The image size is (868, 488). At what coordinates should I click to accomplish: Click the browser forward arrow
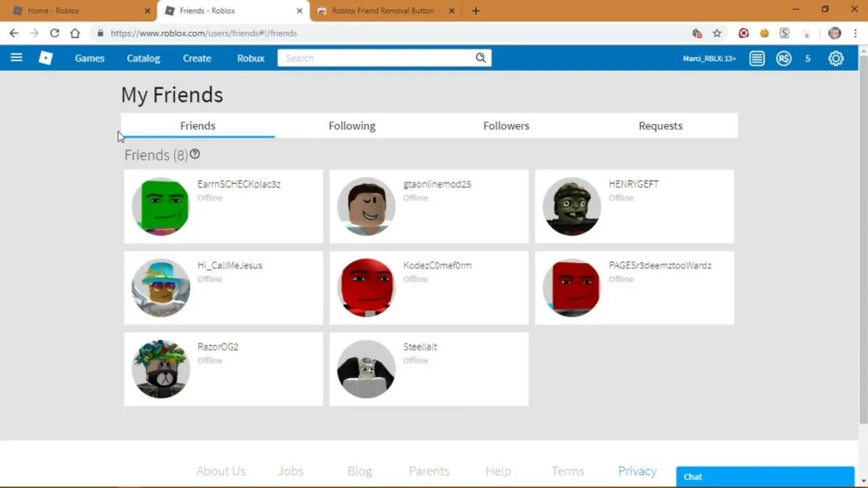(34, 33)
